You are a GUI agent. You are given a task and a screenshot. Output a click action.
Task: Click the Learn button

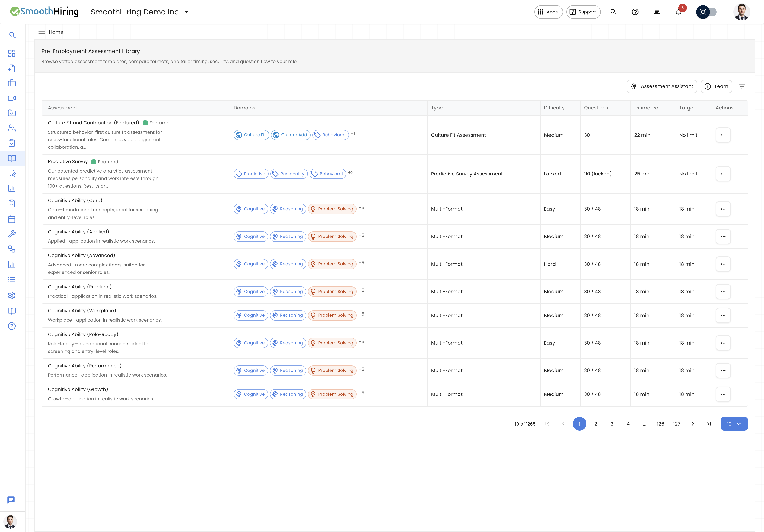(716, 86)
